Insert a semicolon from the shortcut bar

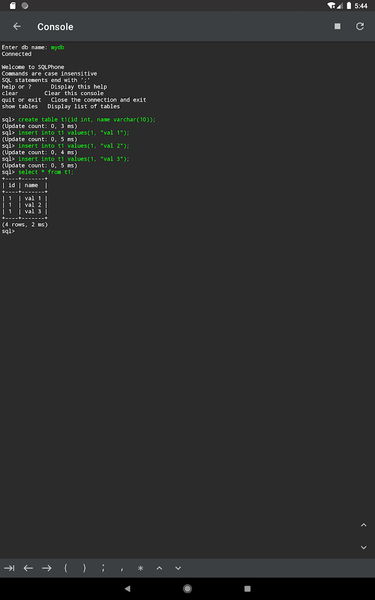click(103, 568)
